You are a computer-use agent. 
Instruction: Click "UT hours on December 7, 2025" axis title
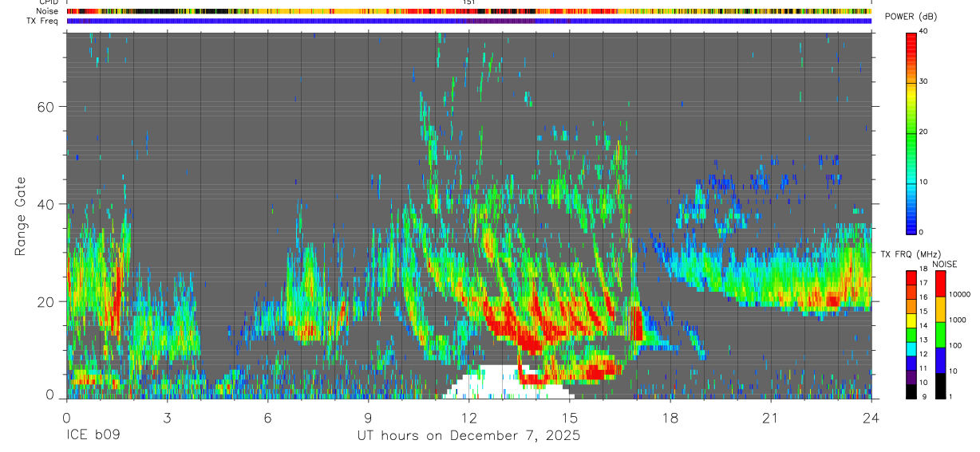468,435
